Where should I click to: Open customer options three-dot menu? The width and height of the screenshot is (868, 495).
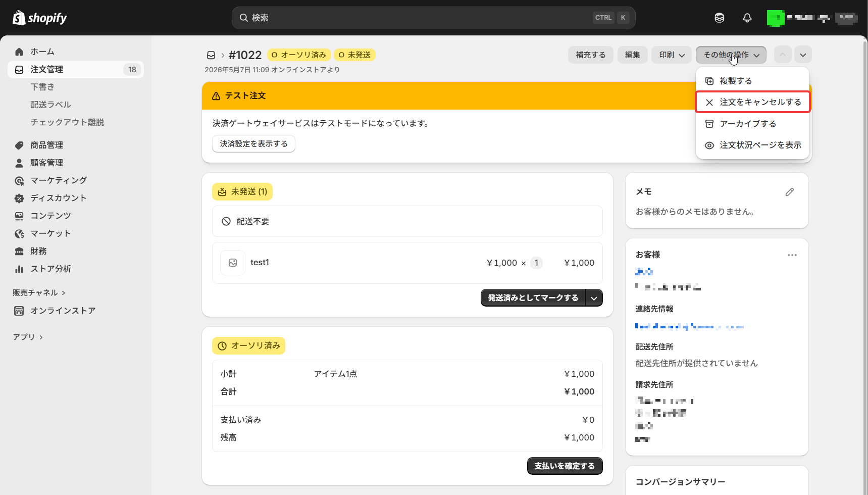(792, 255)
